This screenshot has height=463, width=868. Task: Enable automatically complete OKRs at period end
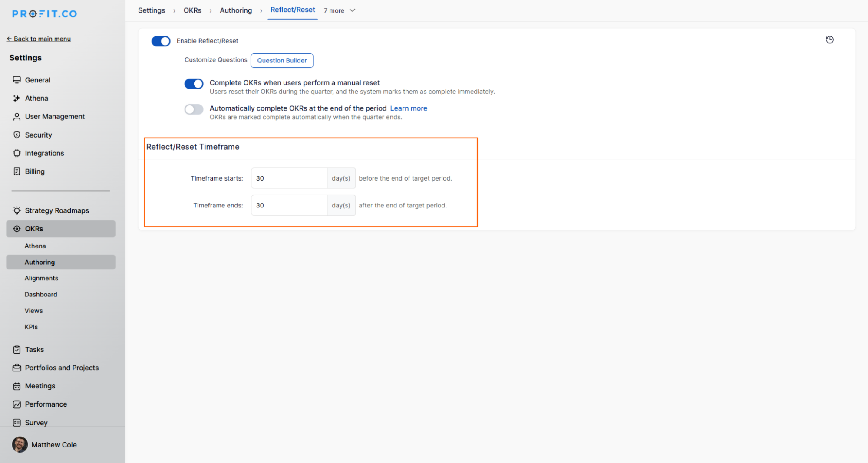(x=194, y=109)
